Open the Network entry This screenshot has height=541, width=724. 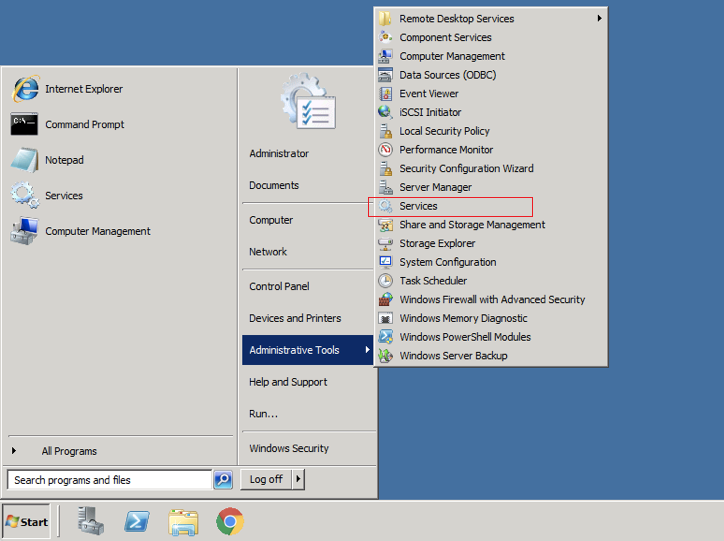(x=268, y=252)
